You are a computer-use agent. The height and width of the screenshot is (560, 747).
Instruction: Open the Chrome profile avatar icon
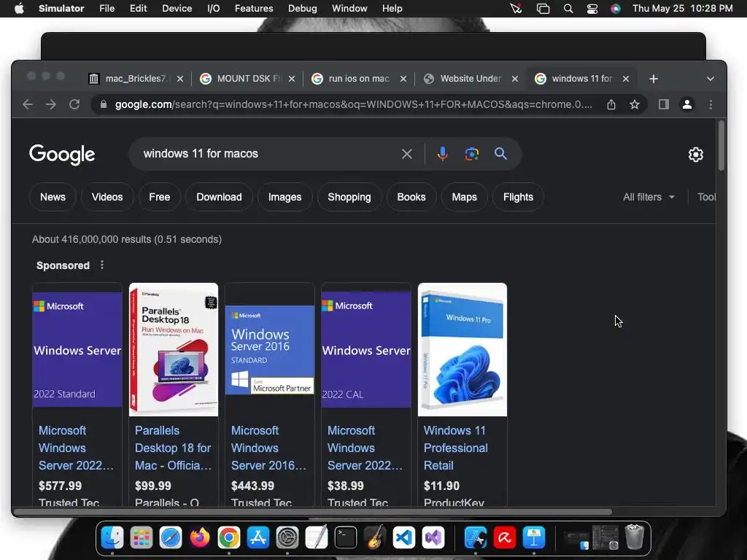[687, 104]
